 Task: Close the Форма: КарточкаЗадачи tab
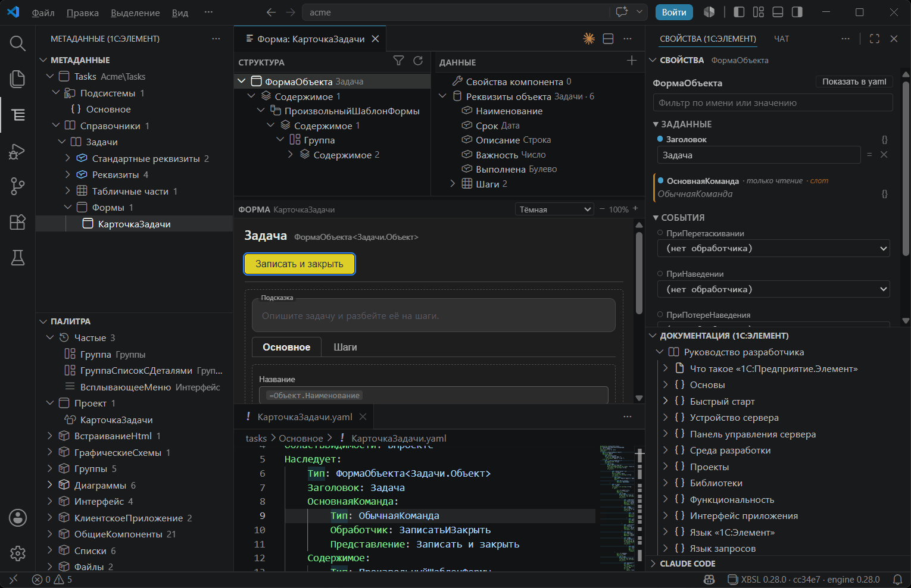(375, 39)
